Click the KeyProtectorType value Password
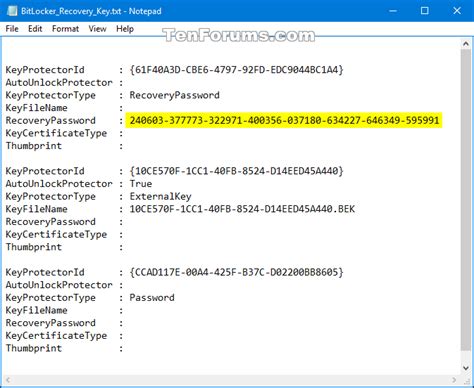 coord(152,298)
